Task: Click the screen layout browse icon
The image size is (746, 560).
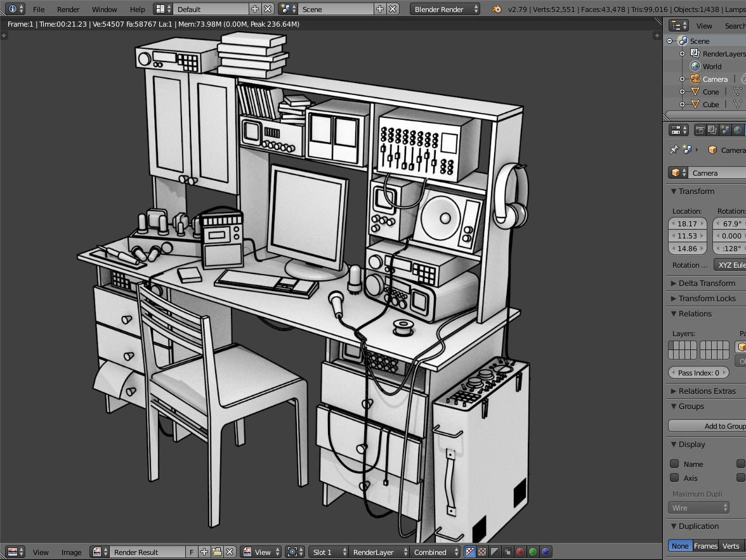Action: (x=164, y=9)
